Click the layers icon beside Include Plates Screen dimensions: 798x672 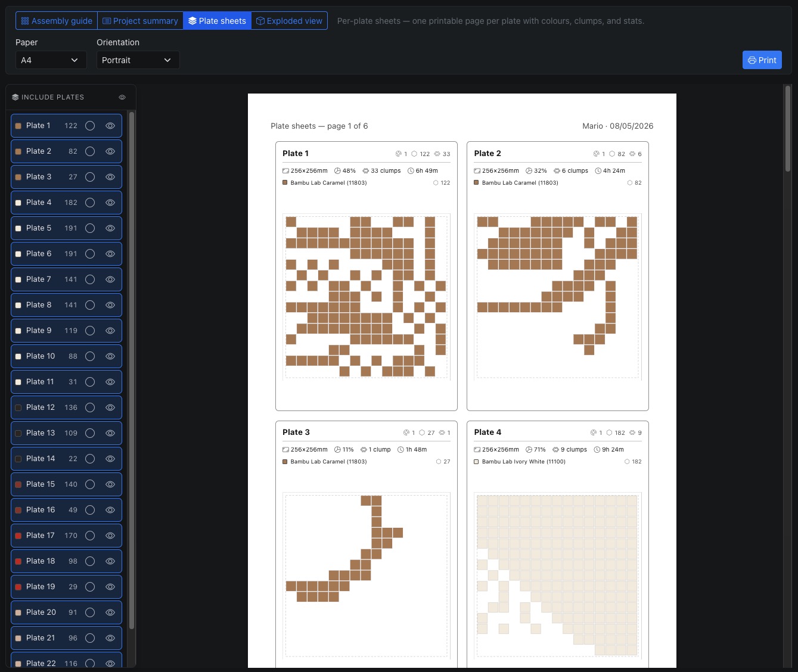[15, 97]
